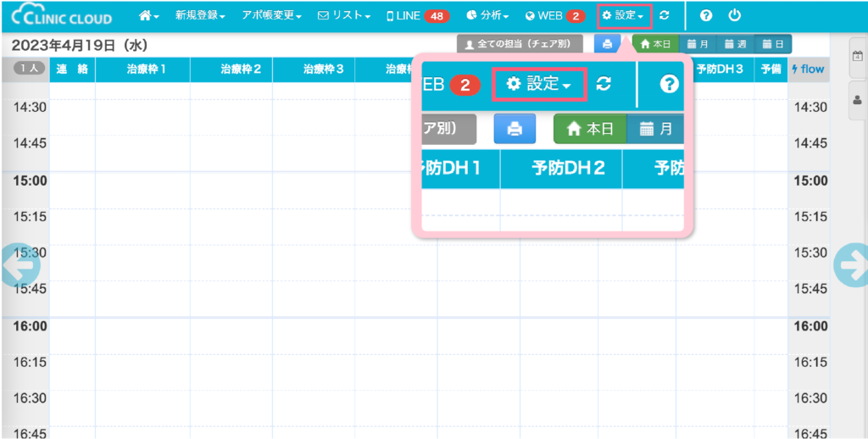The width and height of the screenshot is (868, 439).
Task: Switch to 日 day view
Action: point(772,44)
